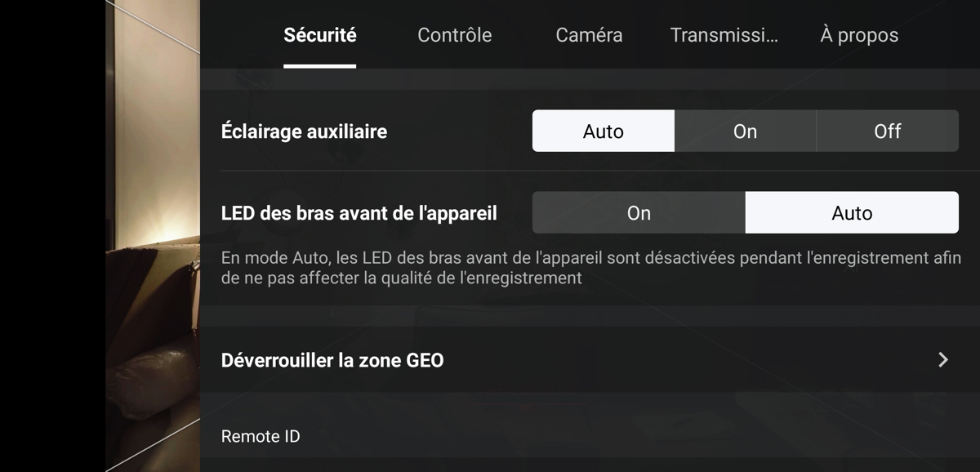Screen dimensions: 980x472
Task: Click the LED des bras avant label
Action: [x=359, y=212]
